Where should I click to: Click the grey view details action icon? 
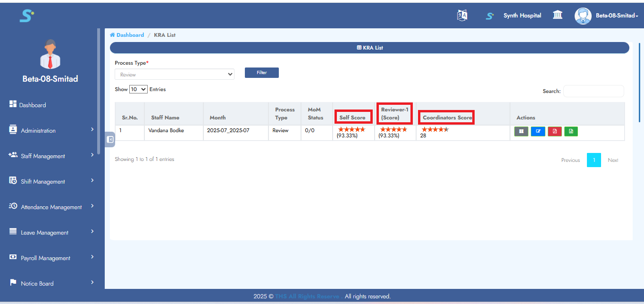(x=521, y=132)
